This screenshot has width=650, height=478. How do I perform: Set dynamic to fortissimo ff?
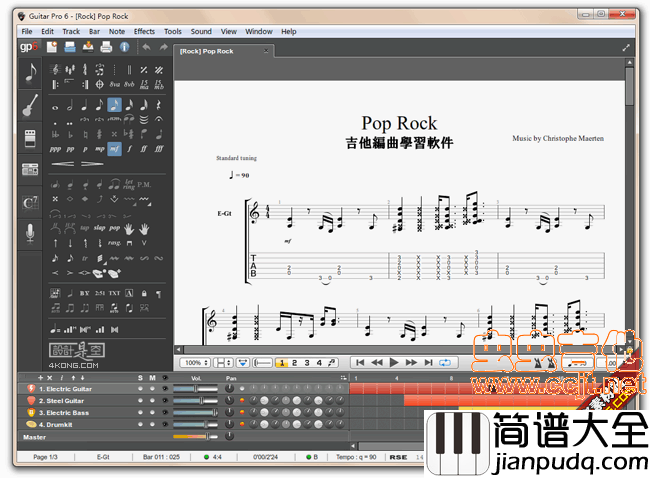click(144, 149)
